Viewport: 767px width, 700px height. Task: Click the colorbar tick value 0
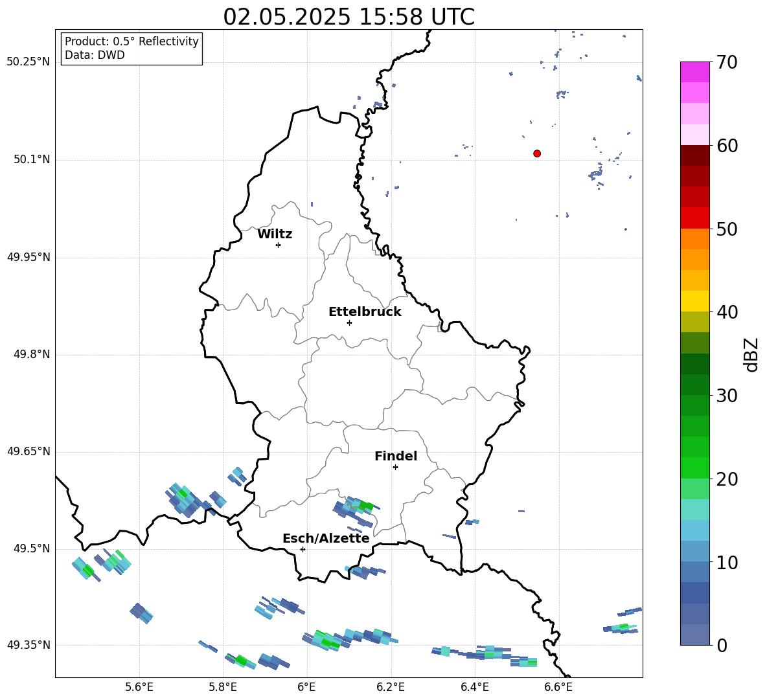coord(722,646)
